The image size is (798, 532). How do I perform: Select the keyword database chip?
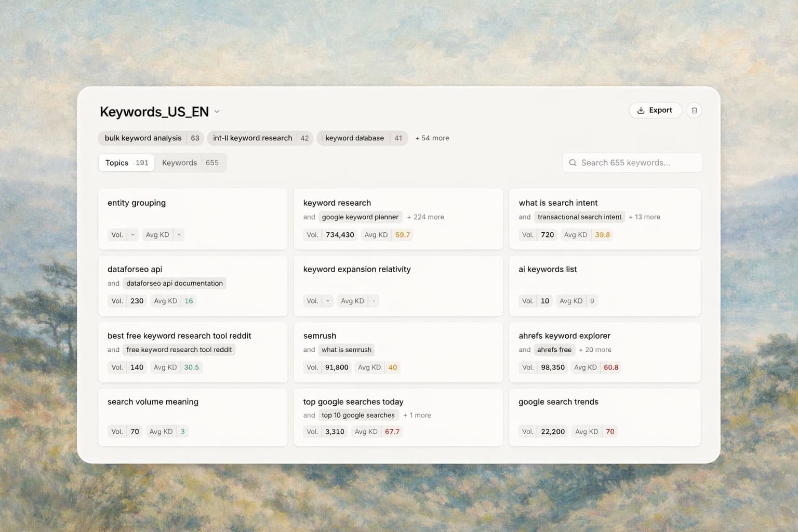[x=362, y=138]
